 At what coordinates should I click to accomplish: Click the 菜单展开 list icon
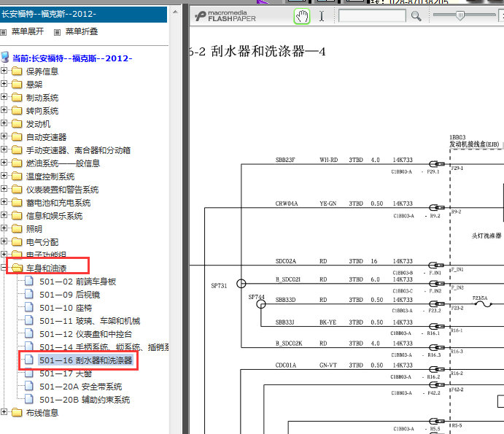click(3, 32)
